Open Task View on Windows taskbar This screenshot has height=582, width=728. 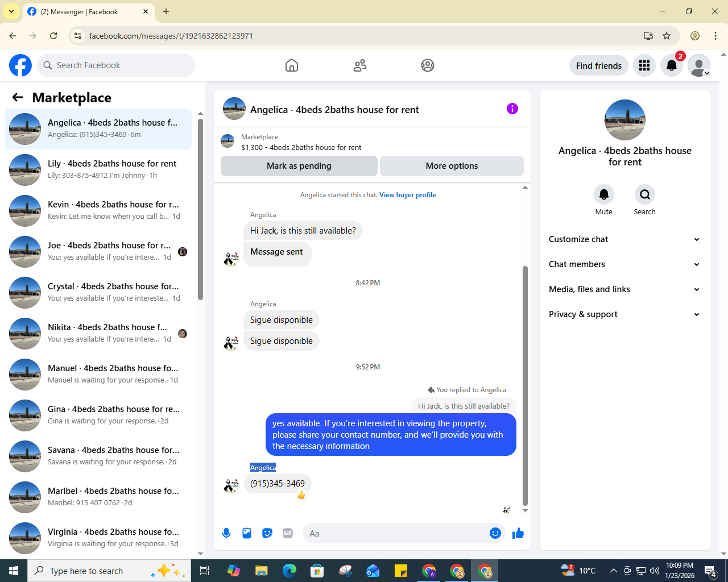205,571
